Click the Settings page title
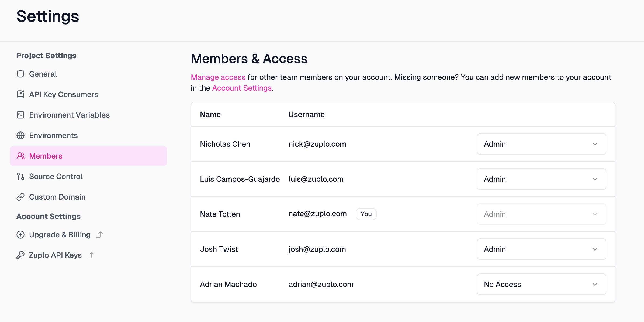The height and width of the screenshot is (322, 644). point(48,16)
